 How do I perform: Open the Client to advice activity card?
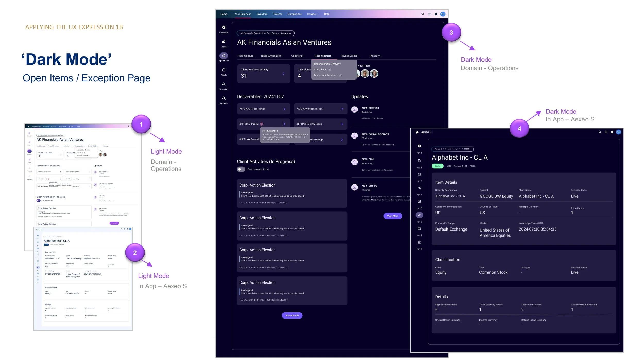click(263, 73)
